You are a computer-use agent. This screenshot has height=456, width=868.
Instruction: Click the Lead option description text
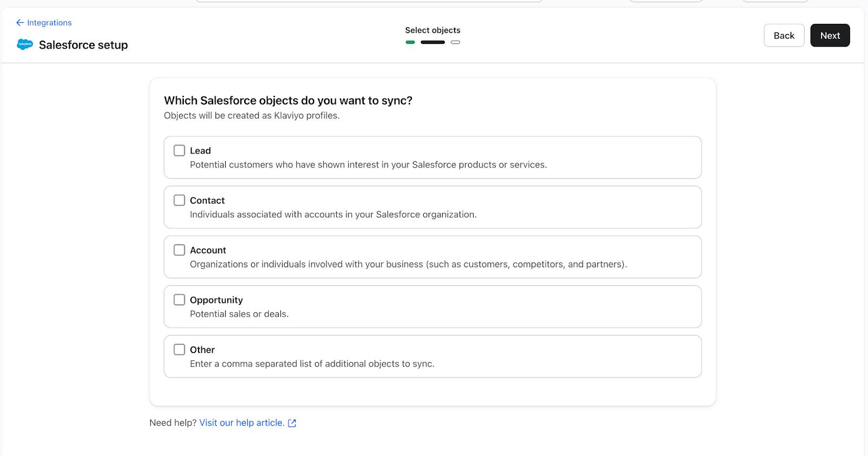(368, 165)
